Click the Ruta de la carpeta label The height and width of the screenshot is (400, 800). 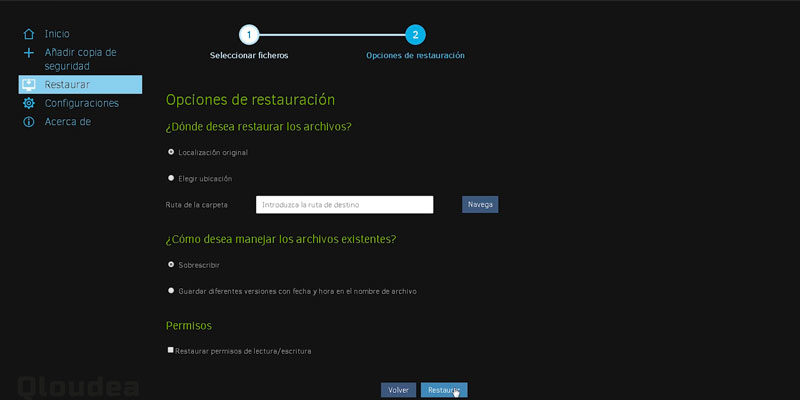tap(196, 205)
